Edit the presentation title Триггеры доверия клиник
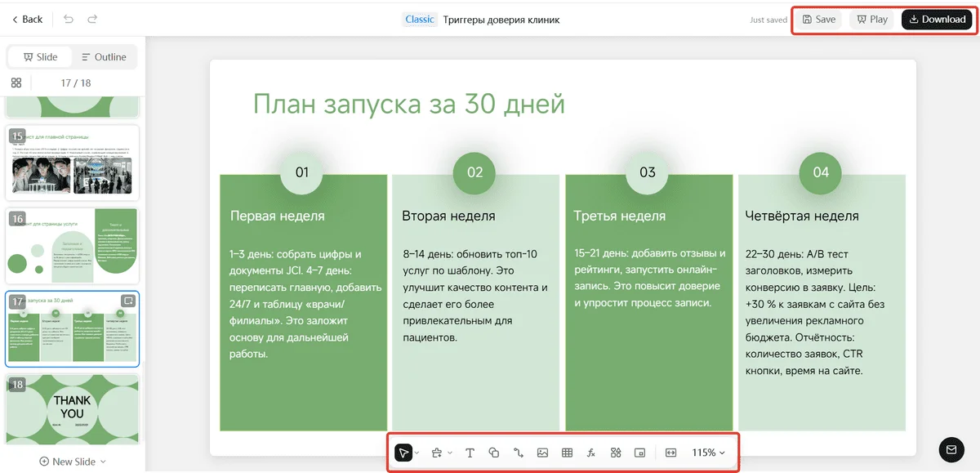This screenshot has height=473, width=980. 501,20
